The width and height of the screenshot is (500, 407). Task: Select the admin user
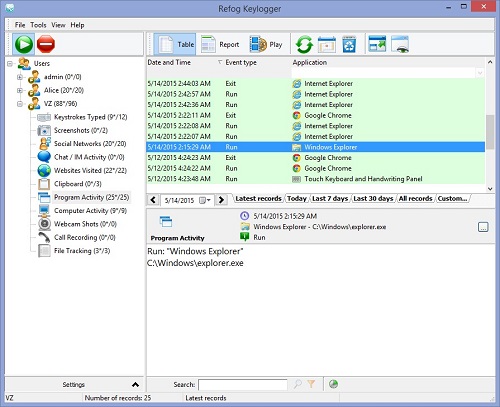62,77
